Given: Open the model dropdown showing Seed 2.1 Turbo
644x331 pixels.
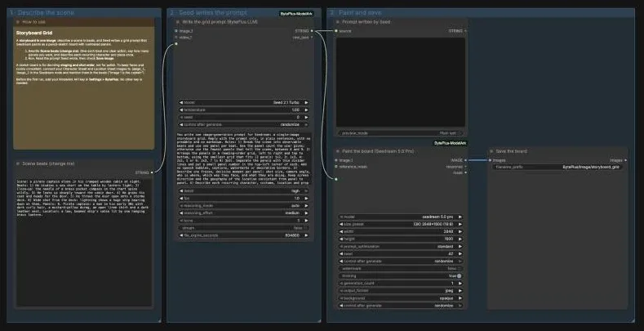Looking at the screenshot, I should [x=244, y=102].
